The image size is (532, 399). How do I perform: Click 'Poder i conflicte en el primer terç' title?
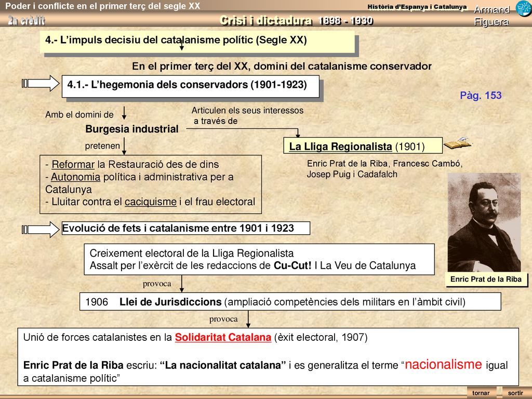coord(103,6)
